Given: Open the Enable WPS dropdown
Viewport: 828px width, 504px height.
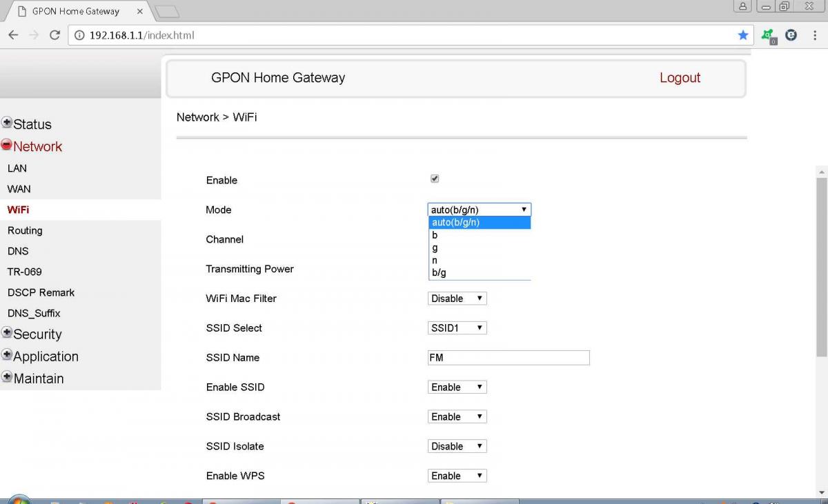Looking at the screenshot, I should (x=457, y=476).
